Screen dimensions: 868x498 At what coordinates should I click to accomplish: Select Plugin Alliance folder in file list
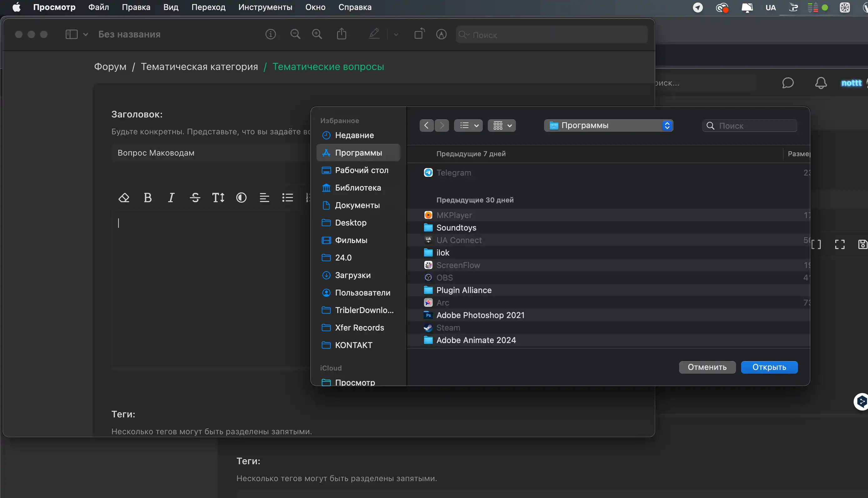tap(608, 290)
